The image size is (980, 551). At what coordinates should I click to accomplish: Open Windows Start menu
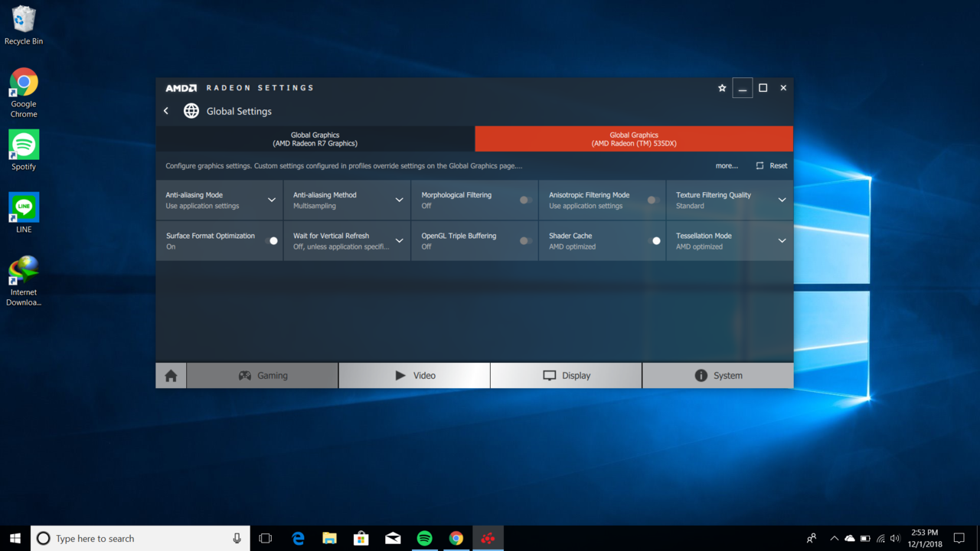point(15,538)
